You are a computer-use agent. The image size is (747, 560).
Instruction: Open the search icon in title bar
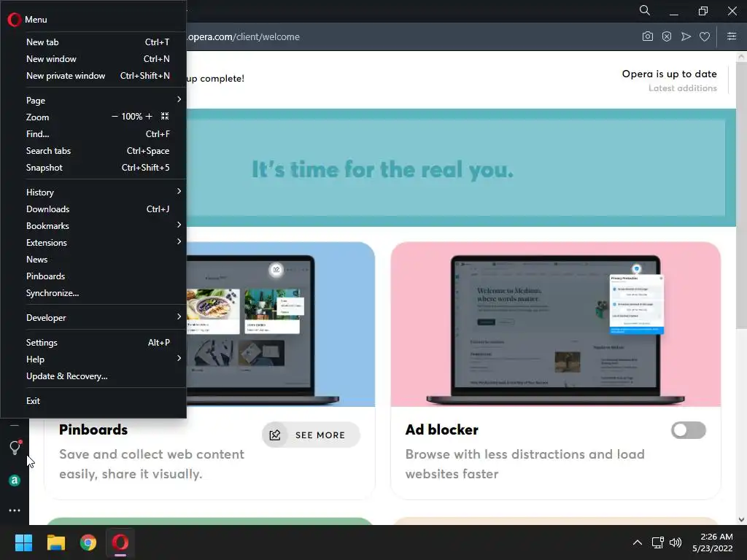click(645, 10)
